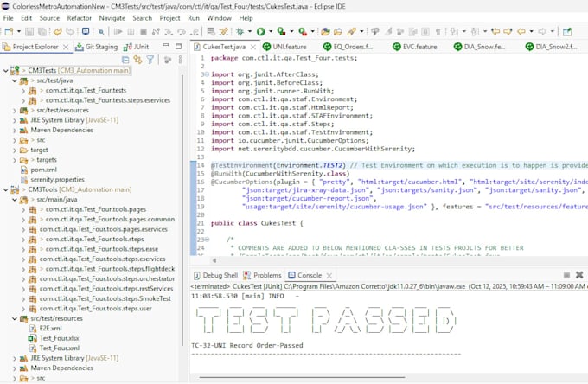Close the Console view tab
The width and height of the screenshot is (588, 384).
click(329, 276)
